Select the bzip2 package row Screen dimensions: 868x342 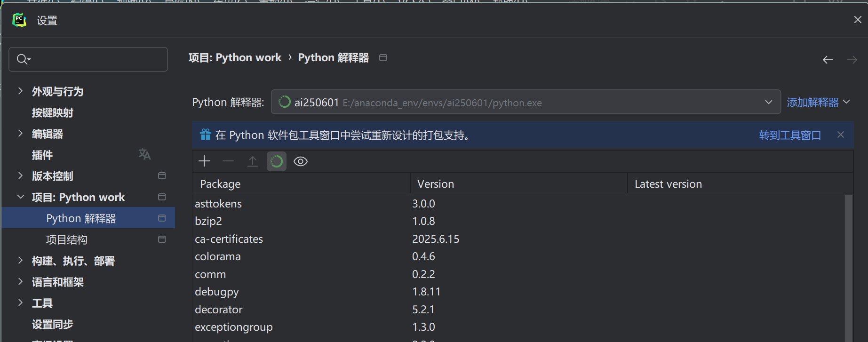518,221
